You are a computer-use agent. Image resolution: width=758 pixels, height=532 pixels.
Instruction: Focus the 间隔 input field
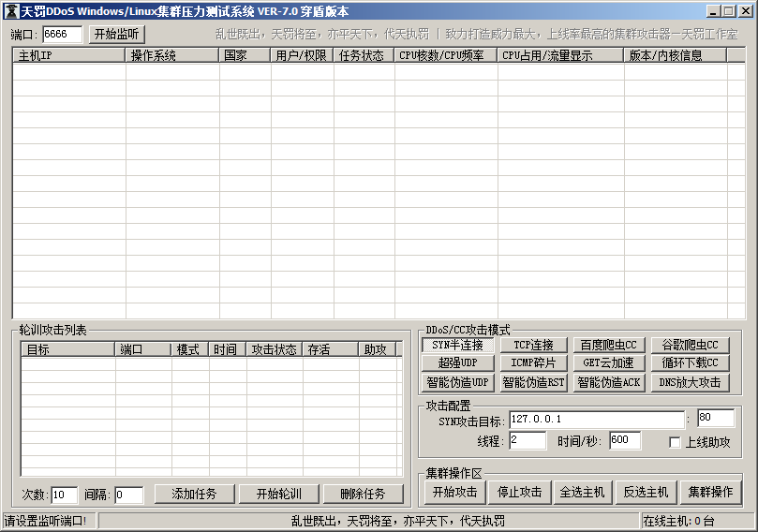coord(128,495)
